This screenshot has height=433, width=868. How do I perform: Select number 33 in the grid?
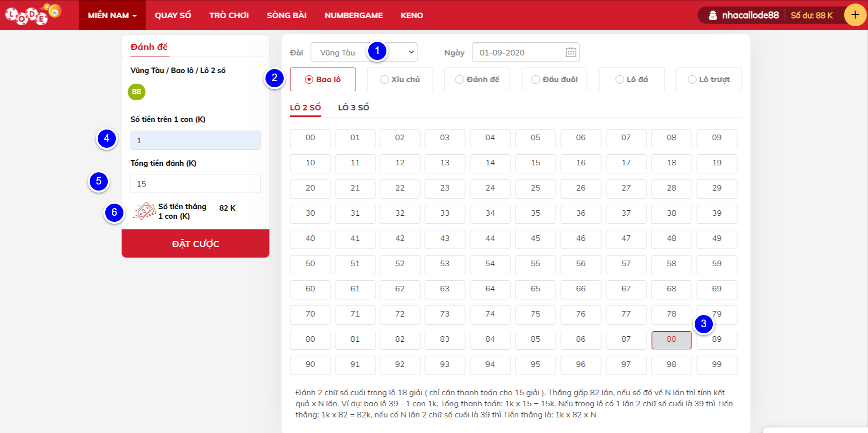[445, 214]
